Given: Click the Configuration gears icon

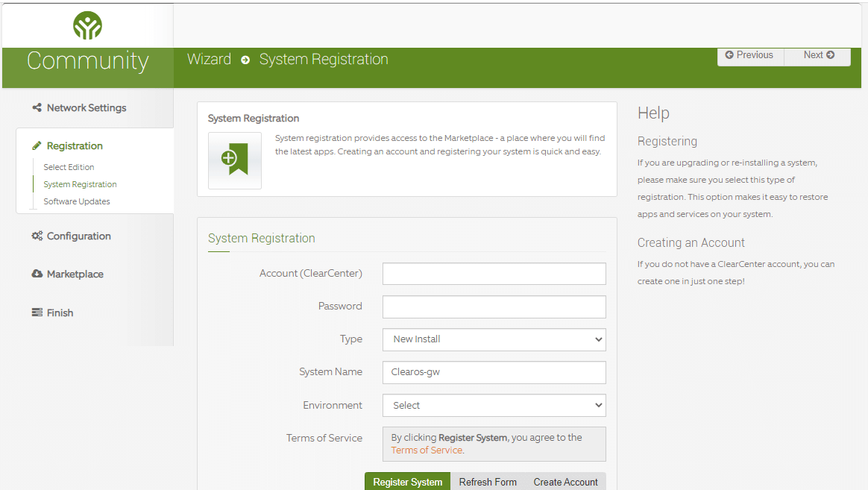Looking at the screenshot, I should (37, 236).
